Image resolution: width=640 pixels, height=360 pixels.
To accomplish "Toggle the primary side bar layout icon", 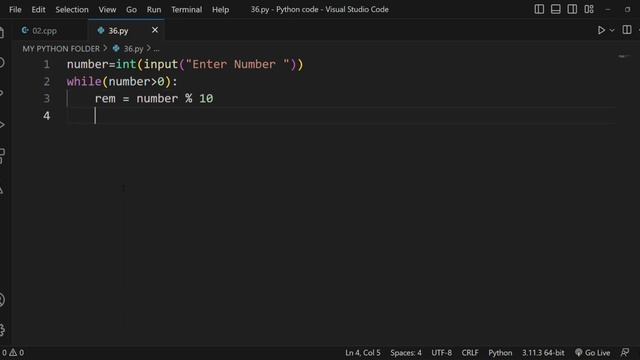I will point(539,9).
